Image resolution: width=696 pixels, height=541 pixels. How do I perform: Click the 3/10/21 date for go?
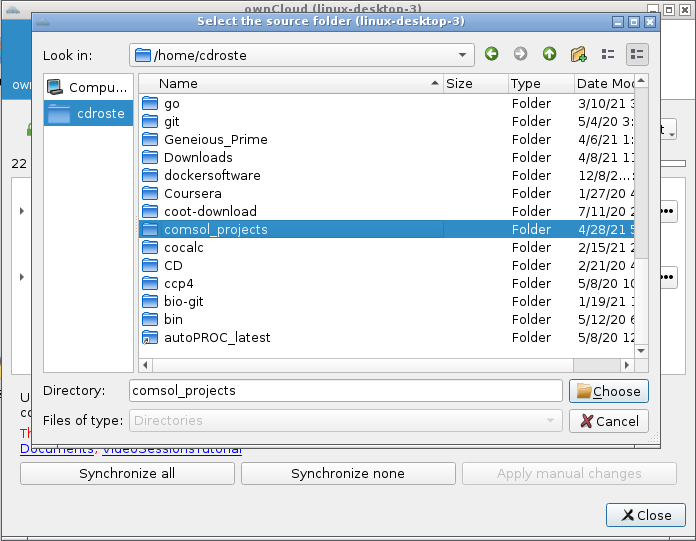(x=606, y=103)
